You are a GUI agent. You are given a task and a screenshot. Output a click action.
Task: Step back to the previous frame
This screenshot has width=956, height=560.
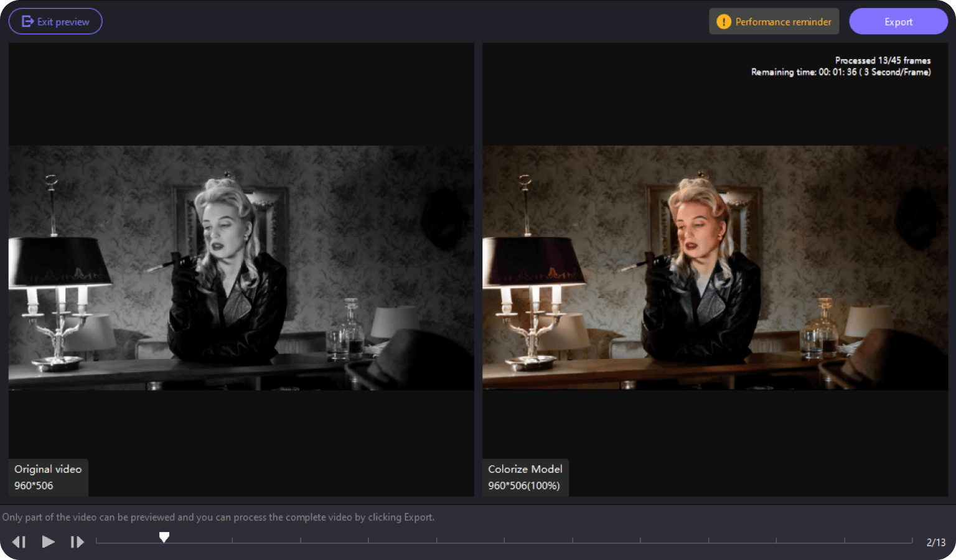click(19, 542)
